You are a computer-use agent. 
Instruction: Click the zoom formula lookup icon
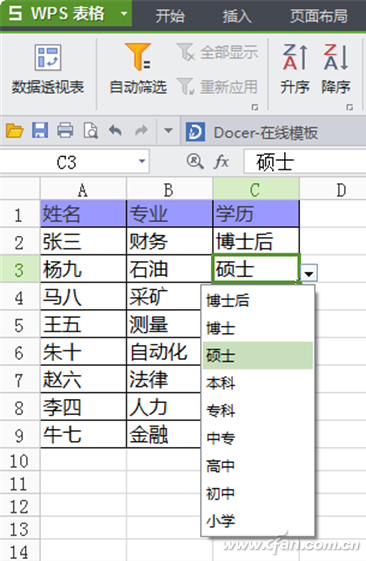coord(195,161)
